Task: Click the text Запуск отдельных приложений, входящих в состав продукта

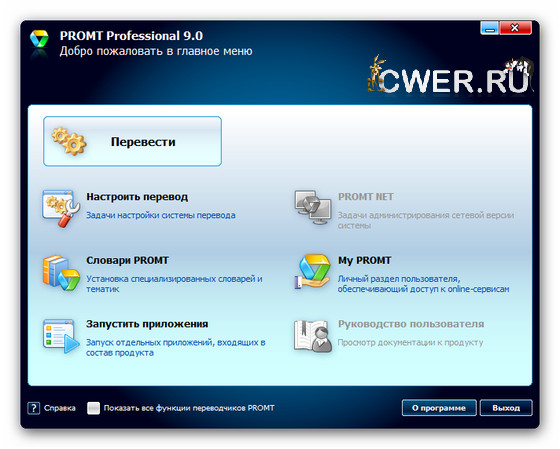Action: point(176,348)
